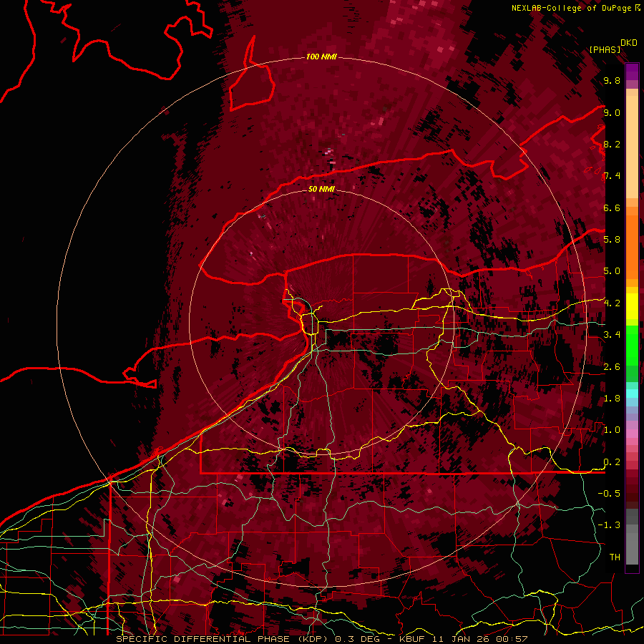This screenshot has width=644, height=644.
Task: Click the -1.3 color scale value
Action: pos(609,525)
